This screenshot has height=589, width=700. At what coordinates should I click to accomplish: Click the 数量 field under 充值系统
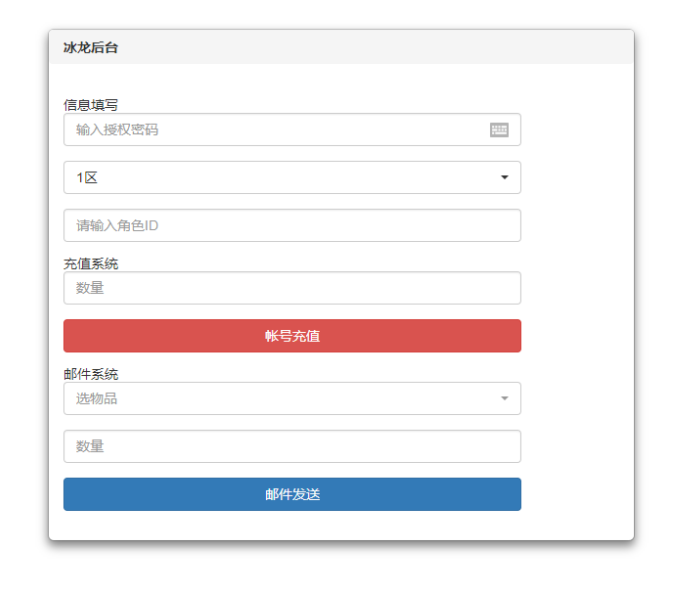click(x=291, y=289)
